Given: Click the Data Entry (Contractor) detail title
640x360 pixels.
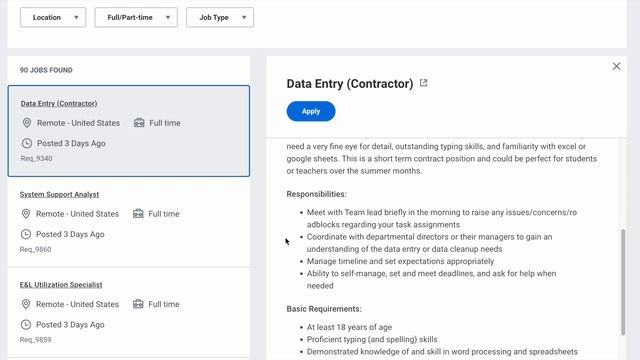Looking at the screenshot, I should pyautogui.click(x=350, y=84).
